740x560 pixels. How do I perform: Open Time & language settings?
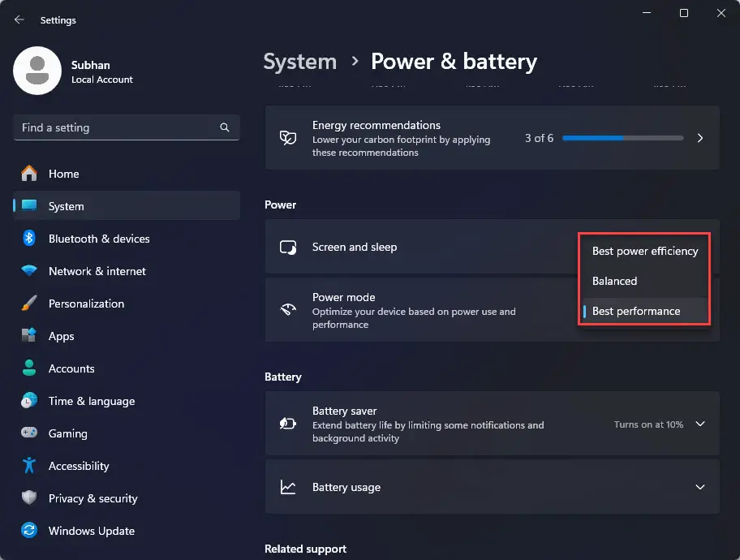pyautogui.click(x=91, y=401)
